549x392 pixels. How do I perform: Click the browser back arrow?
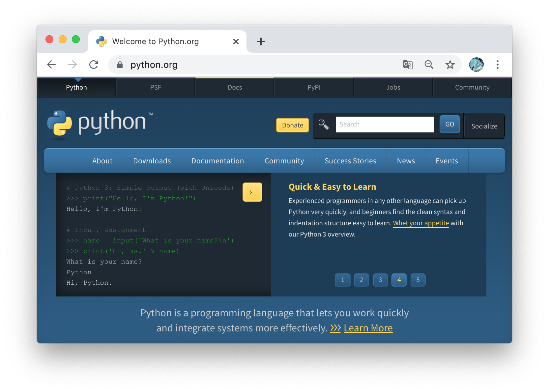(x=51, y=65)
